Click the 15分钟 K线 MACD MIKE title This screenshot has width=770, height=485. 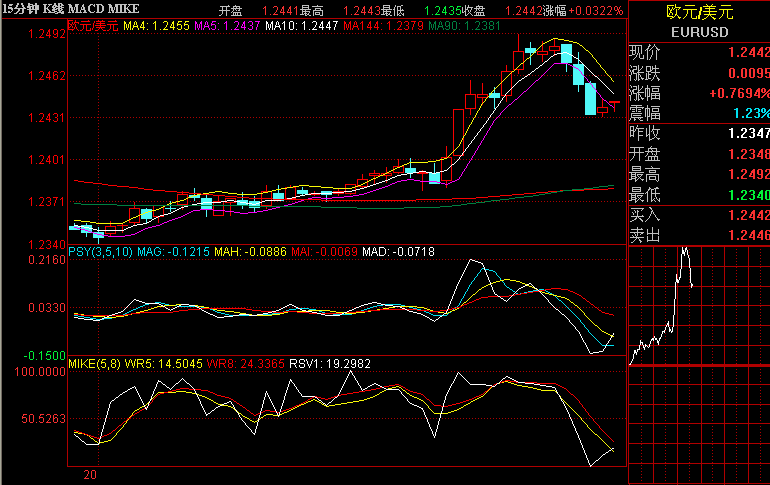tap(71, 9)
